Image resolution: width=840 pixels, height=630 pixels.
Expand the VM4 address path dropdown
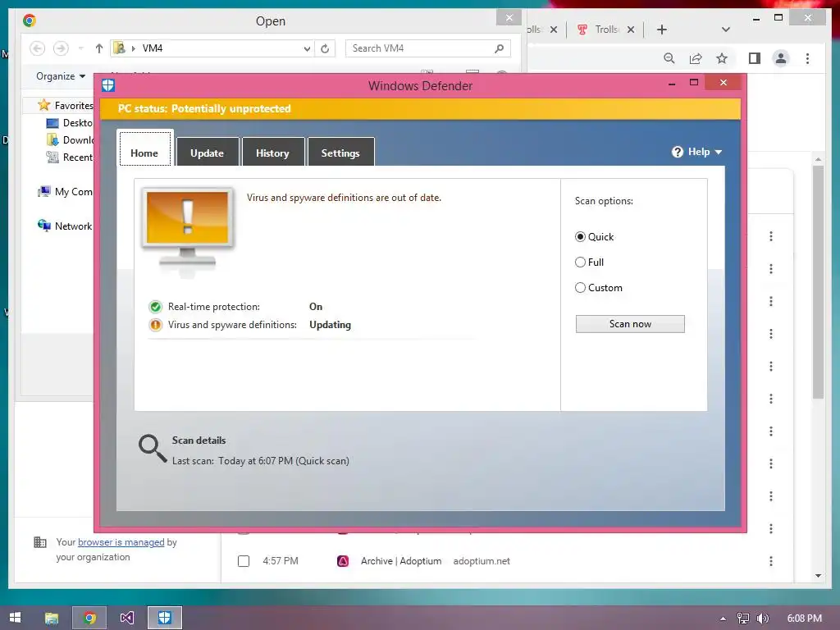(307, 48)
